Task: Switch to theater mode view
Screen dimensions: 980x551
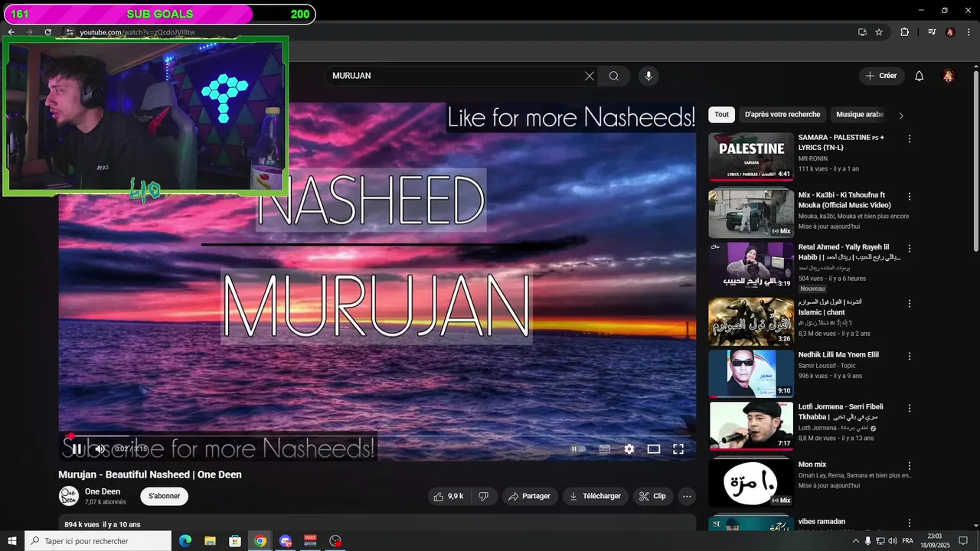Action: click(x=654, y=449)
